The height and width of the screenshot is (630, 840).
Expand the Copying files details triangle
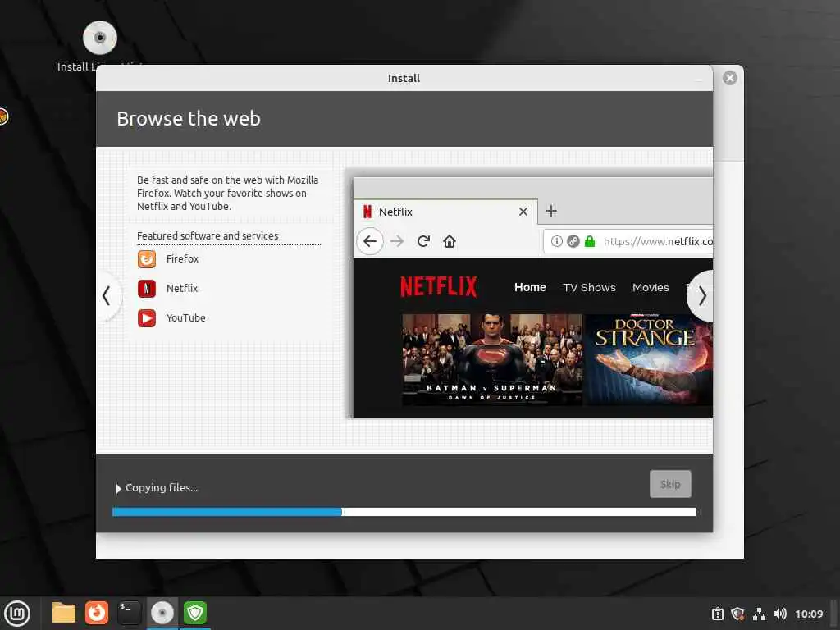point(118,489)
